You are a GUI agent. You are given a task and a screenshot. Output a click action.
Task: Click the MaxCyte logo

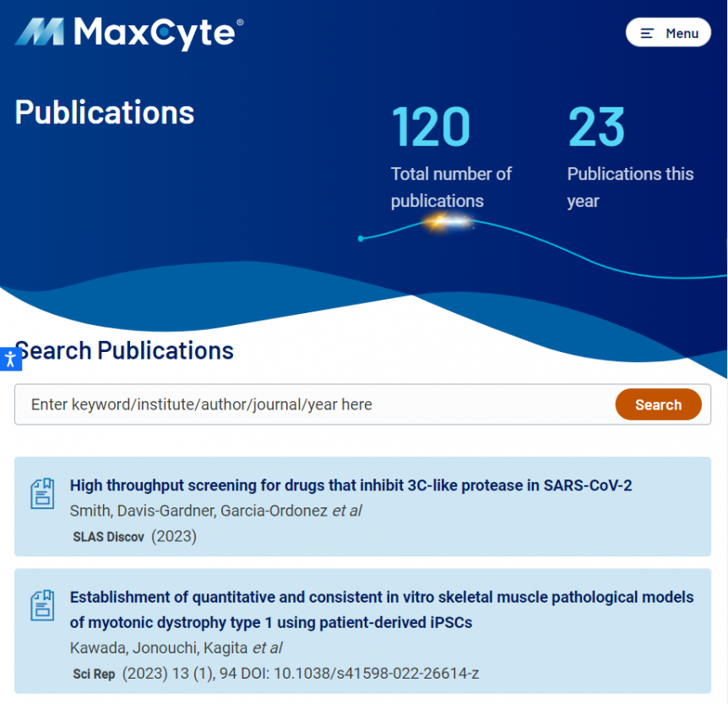click(127, 32)
